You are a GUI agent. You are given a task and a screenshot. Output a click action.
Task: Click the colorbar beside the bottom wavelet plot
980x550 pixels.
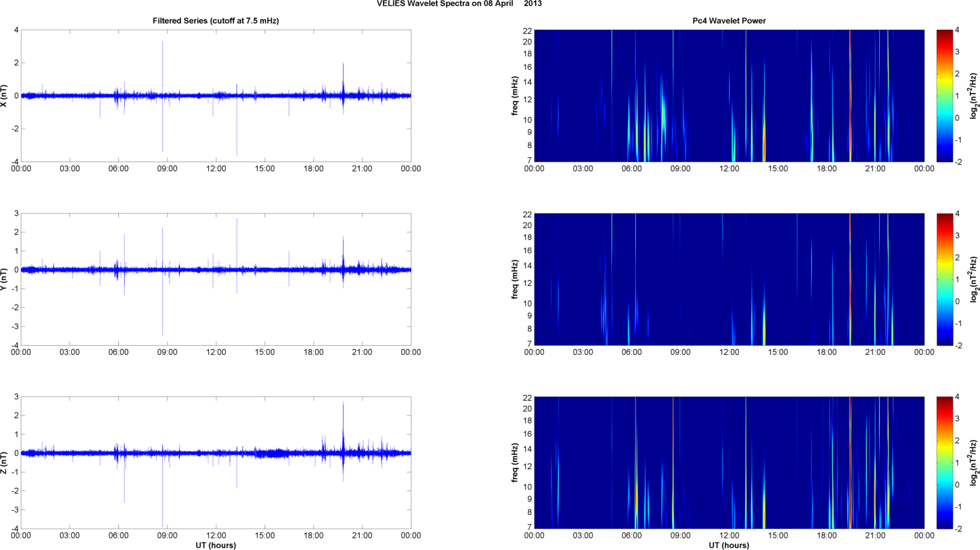[944, 463]
